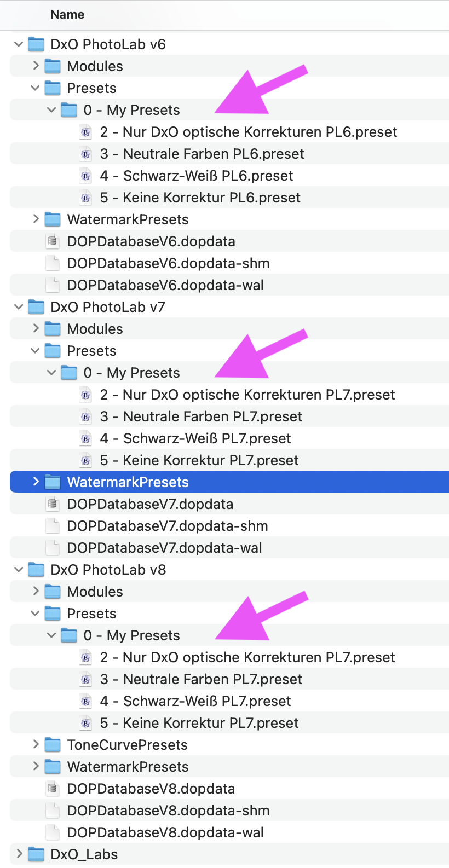Sort by the Name column header
This screenshot has width=449, height=868.
click(67, 15)
